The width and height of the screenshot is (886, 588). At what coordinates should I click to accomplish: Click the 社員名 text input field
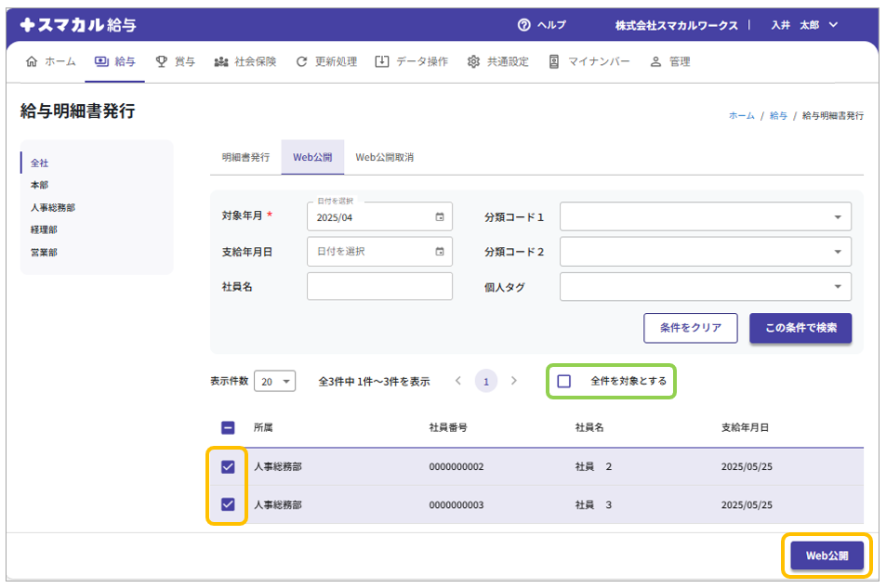[379, 286]
